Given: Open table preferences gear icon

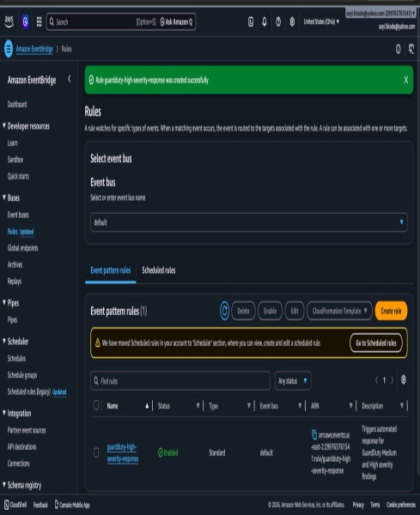Looking at the screenshot, I should (404, 380).
